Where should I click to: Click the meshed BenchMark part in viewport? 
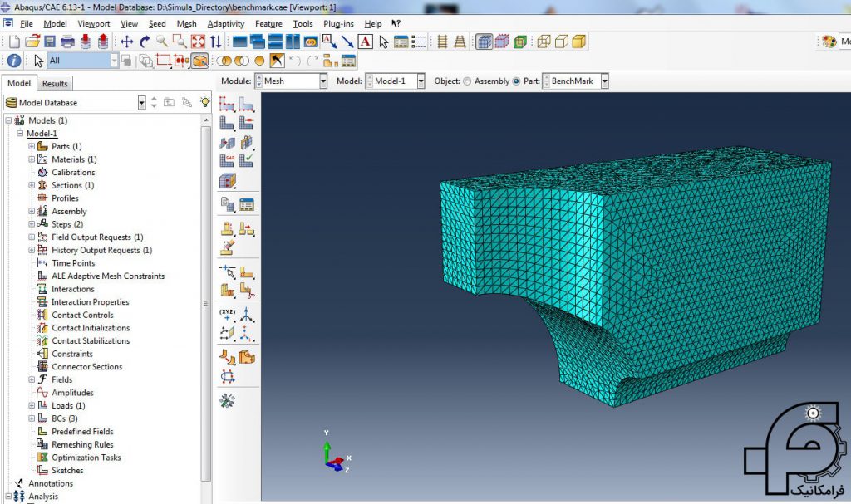635,276
